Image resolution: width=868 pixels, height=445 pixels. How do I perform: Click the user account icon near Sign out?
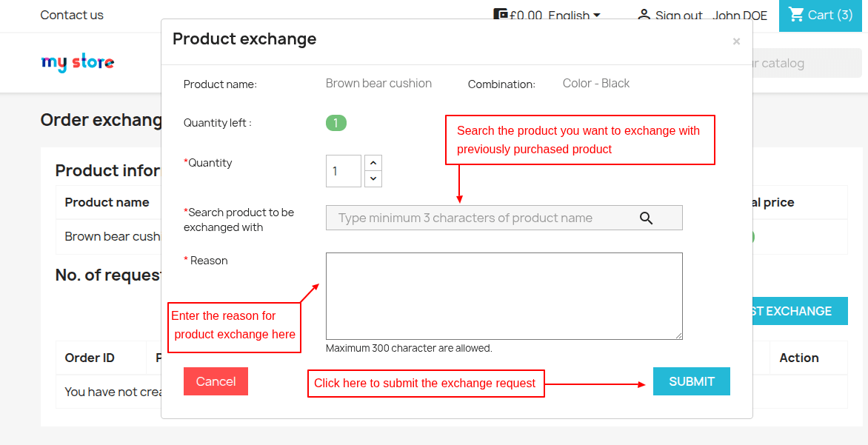pyautogui.click(x=643, y=15)
